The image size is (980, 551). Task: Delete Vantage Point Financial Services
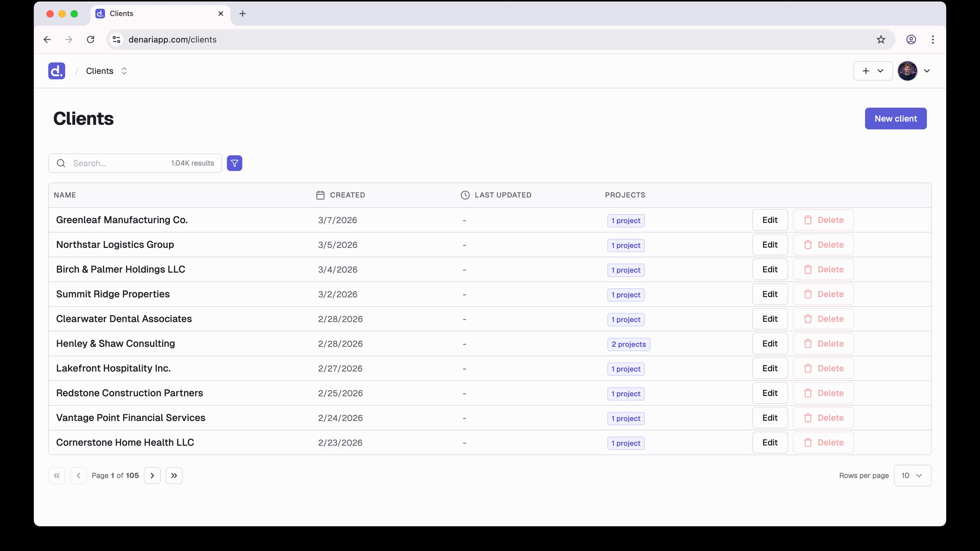[x=823, y=418]
